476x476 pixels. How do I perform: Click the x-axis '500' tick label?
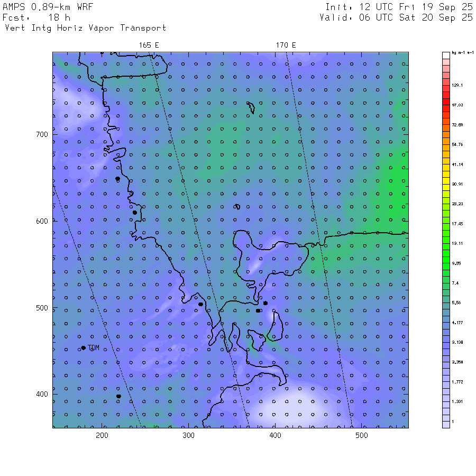point(362,435)
